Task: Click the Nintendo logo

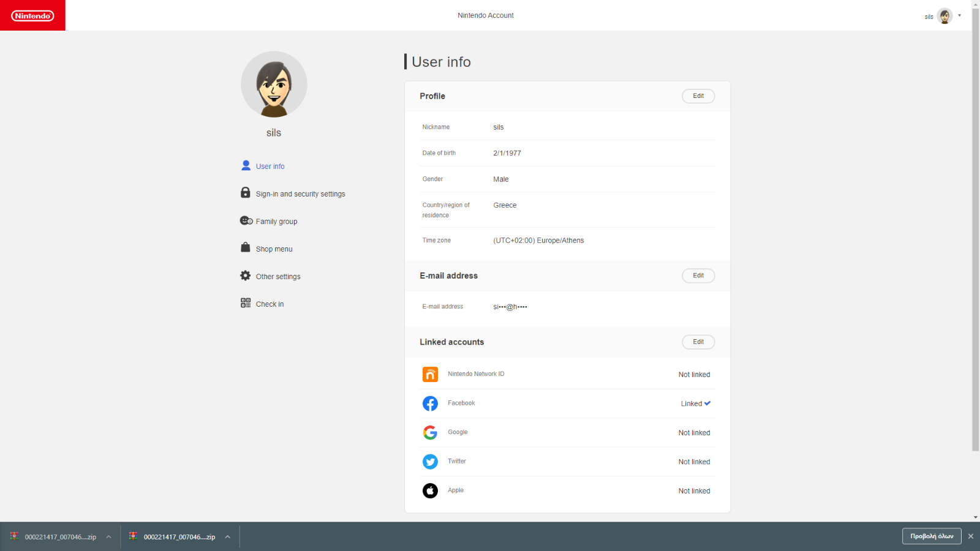Action: pos(32,15)
